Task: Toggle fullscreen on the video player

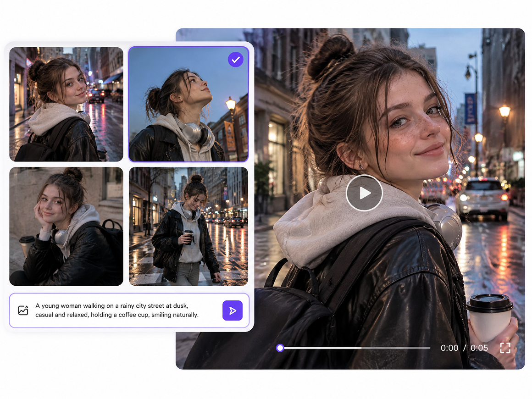Action: click(x=505, y=348)
